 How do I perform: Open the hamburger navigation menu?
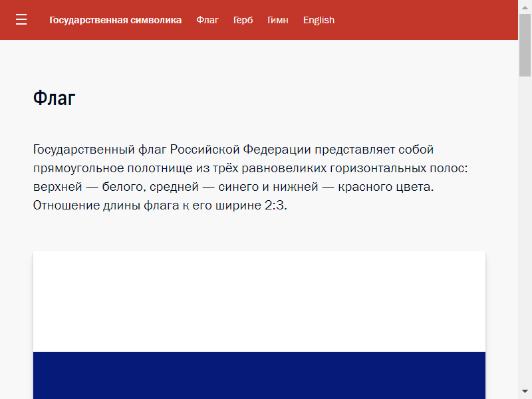tap(21, 20)
